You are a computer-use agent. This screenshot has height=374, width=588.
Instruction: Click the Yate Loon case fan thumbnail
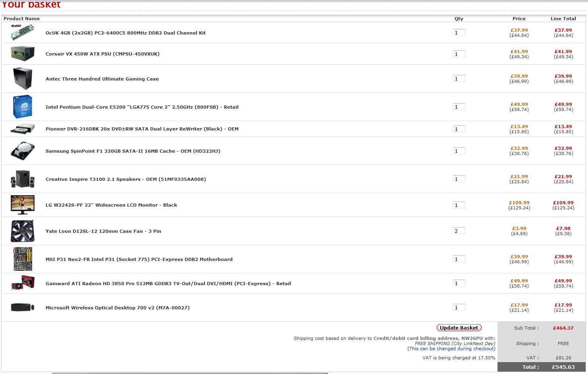23,231
